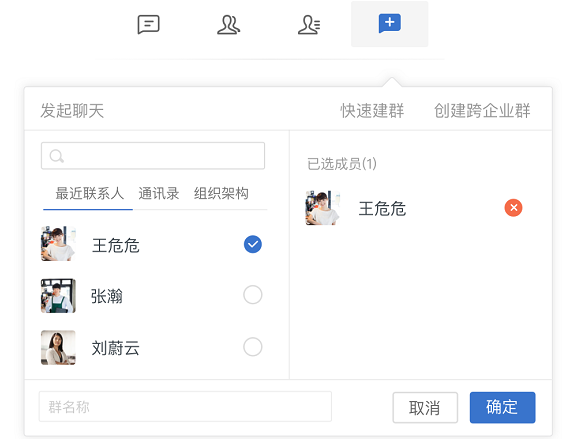Click the search magnifier icon
The image size is (578, 448).
coord(56,156)
